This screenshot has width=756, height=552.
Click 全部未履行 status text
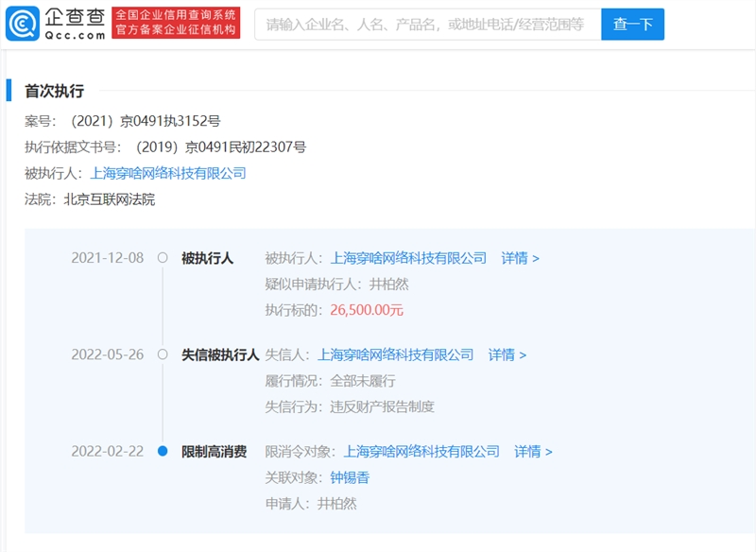pyautogui.click(x=363, y=381)
